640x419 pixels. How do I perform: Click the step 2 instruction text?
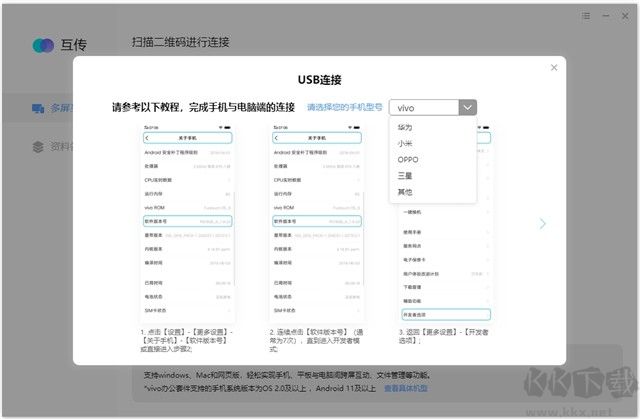click(316, 340)
